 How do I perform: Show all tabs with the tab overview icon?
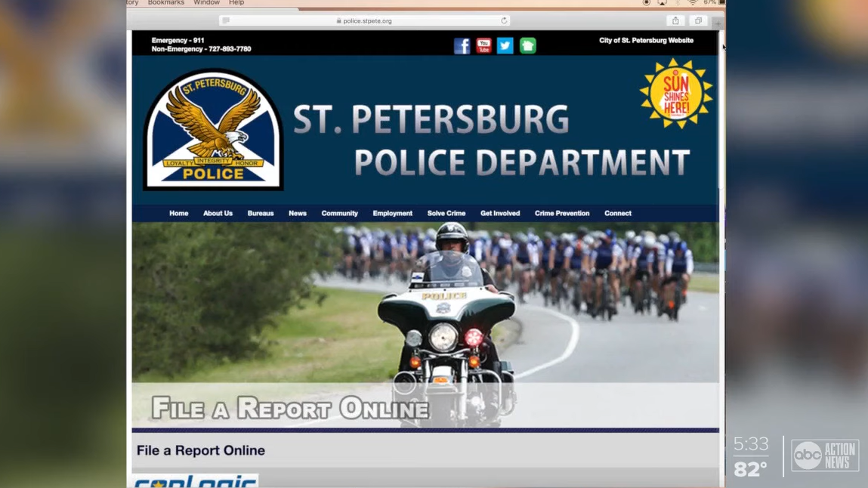tap(698, 20)
